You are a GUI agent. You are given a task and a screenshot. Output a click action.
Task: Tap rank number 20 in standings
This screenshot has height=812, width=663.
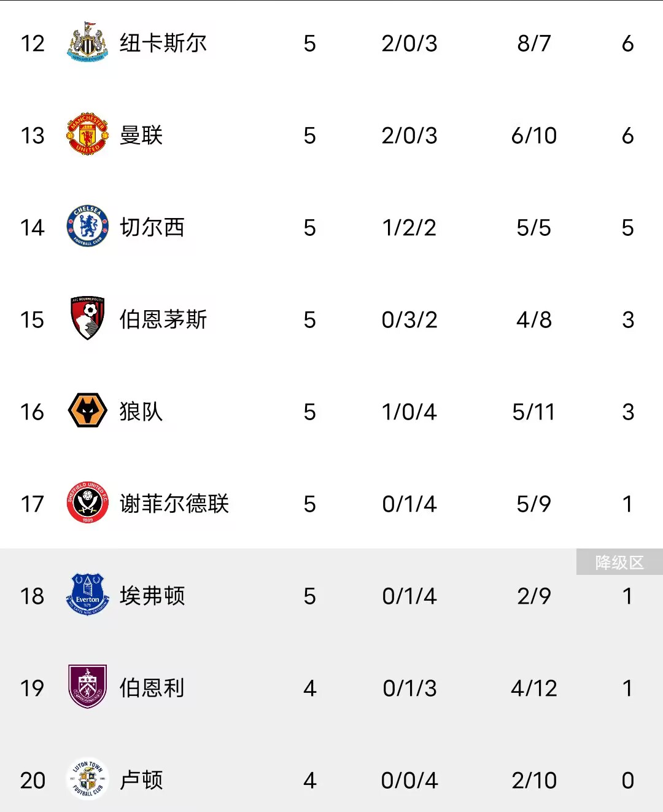33,781
